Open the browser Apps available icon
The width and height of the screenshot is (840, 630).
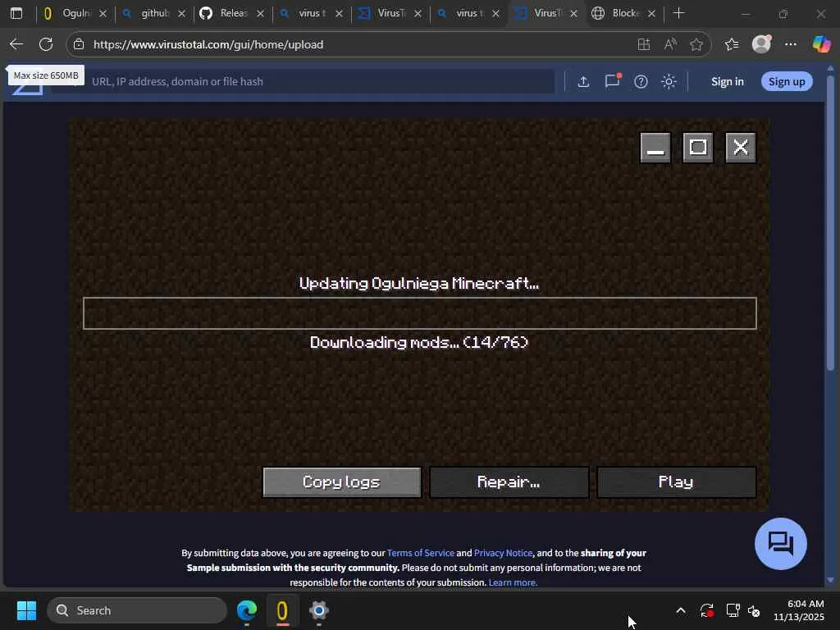click(x=643, y=44)
